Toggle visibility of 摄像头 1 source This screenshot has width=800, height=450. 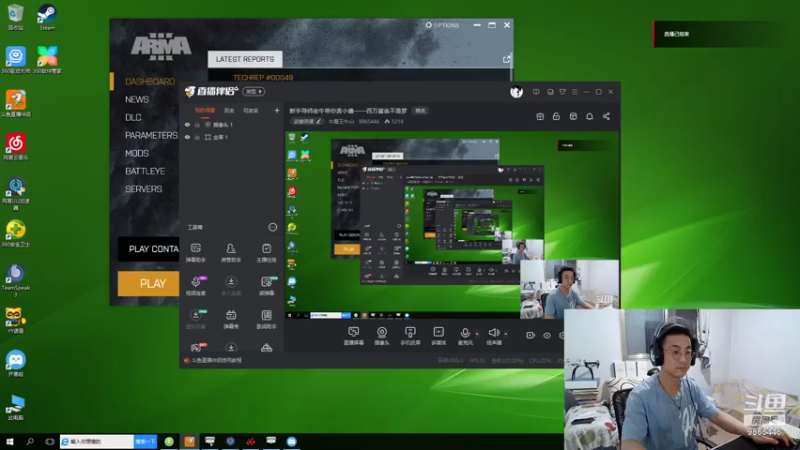coord(187,124)
